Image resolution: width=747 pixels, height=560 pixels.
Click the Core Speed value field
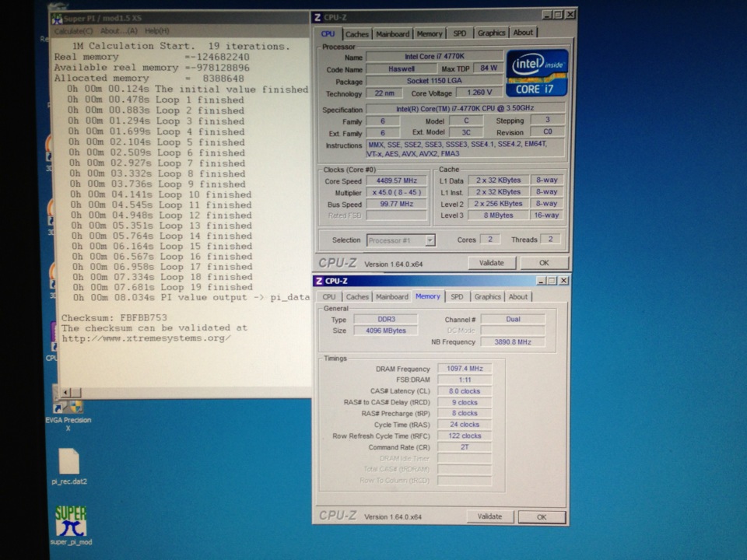point(397,181)
